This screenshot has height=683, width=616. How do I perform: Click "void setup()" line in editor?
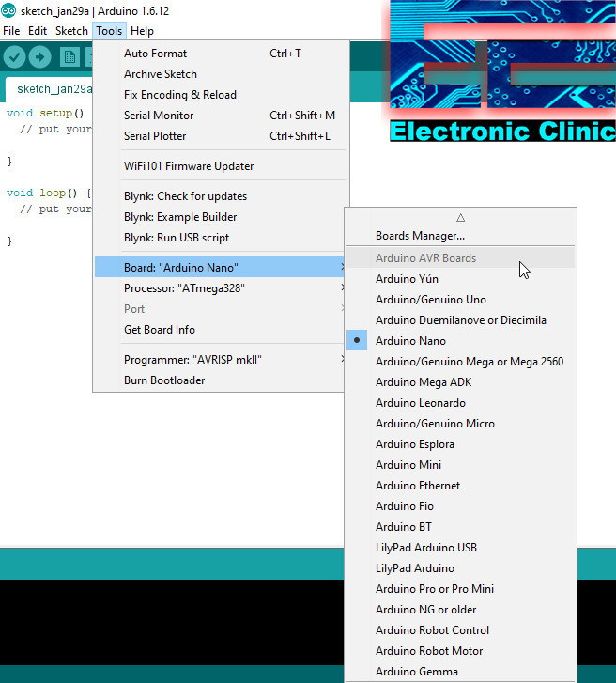(x=45, y=114)
